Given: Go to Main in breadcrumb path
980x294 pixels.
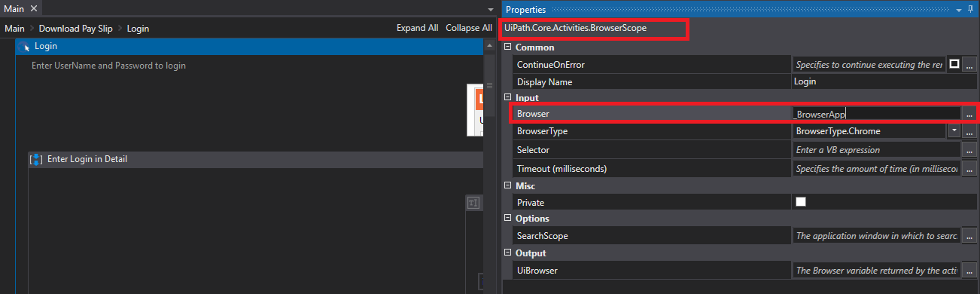Looking at the screenshot, I should 14,28.
